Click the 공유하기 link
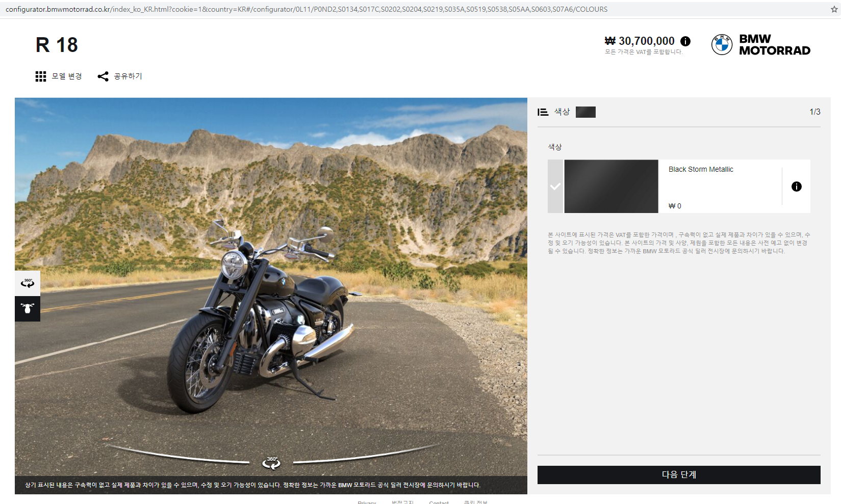Screen dimensions: 841x504 coord(128,76)
